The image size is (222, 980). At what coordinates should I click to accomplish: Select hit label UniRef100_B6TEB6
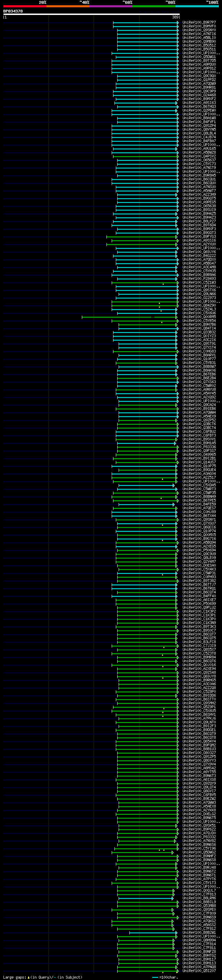coord(199,374)
